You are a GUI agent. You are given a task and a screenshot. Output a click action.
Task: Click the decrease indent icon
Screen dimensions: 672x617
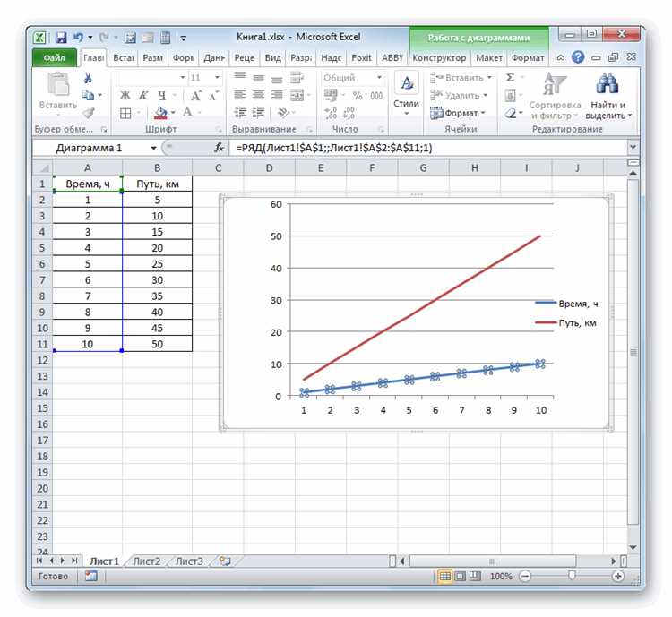click(x=240, y=113)
